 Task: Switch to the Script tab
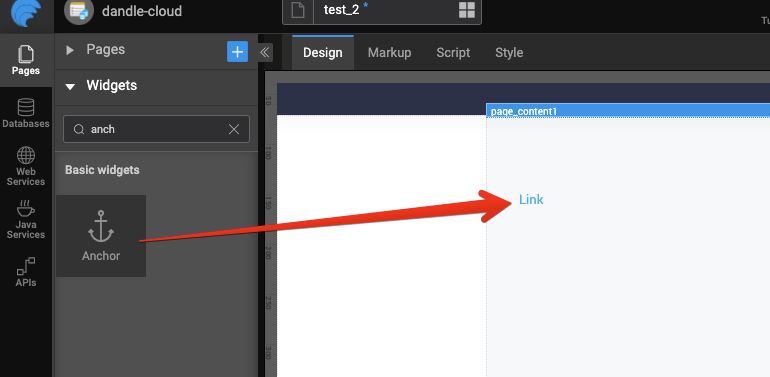pyautogui.click(x=453, y=53)
